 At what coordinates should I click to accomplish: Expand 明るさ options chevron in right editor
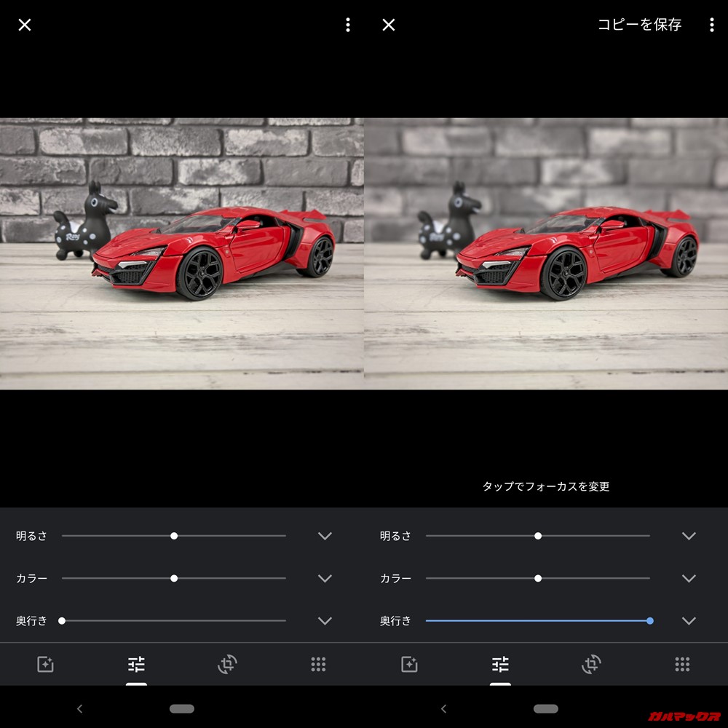point(689,536)
